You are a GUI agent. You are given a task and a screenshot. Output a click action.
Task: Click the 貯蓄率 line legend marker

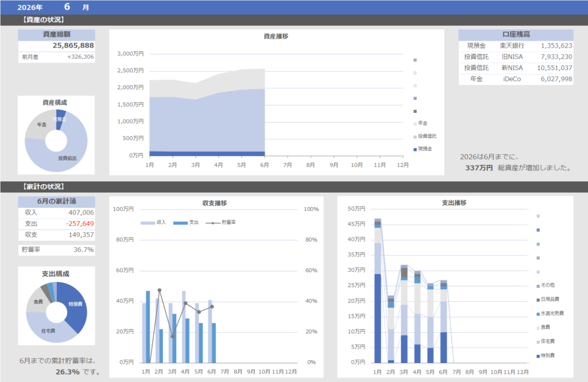pos(213,223)
